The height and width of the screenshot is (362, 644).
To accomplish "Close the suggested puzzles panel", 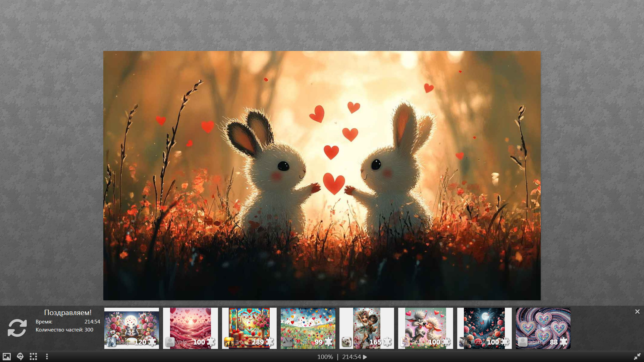I will point(637,312).
